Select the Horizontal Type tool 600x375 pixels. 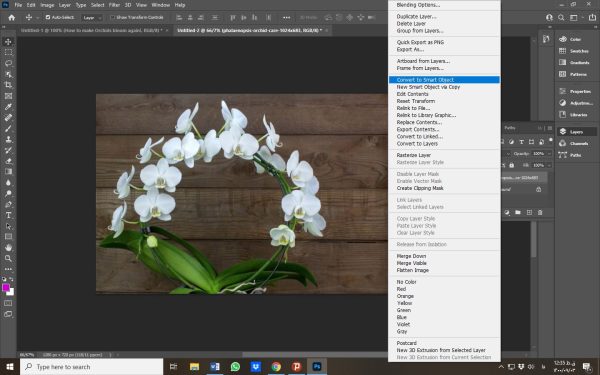click(8, 215)
